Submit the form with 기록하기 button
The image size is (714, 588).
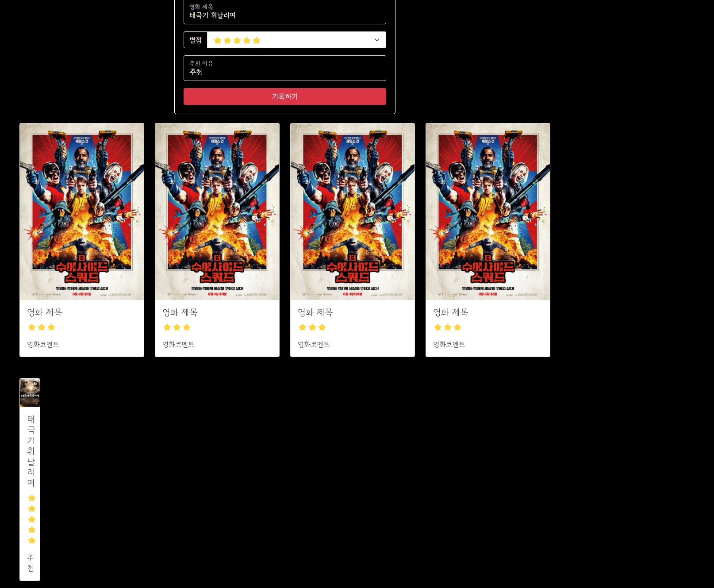[x=285, y=96]
